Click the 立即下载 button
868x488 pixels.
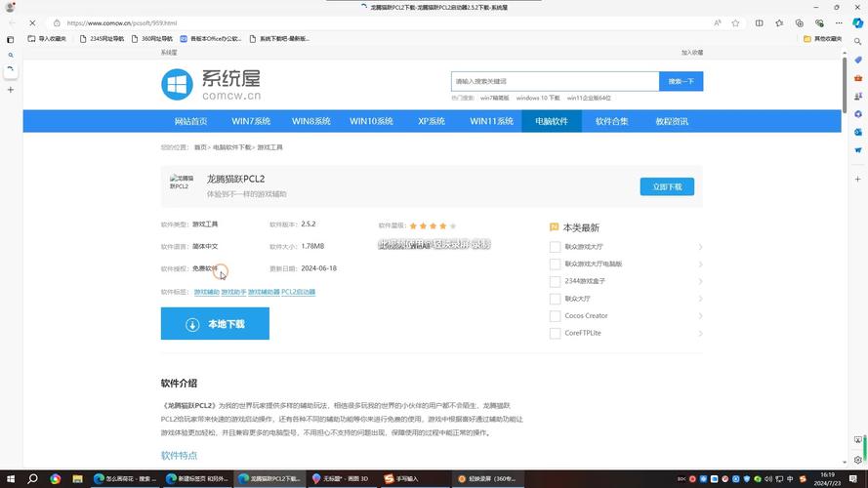coord(667,187)
